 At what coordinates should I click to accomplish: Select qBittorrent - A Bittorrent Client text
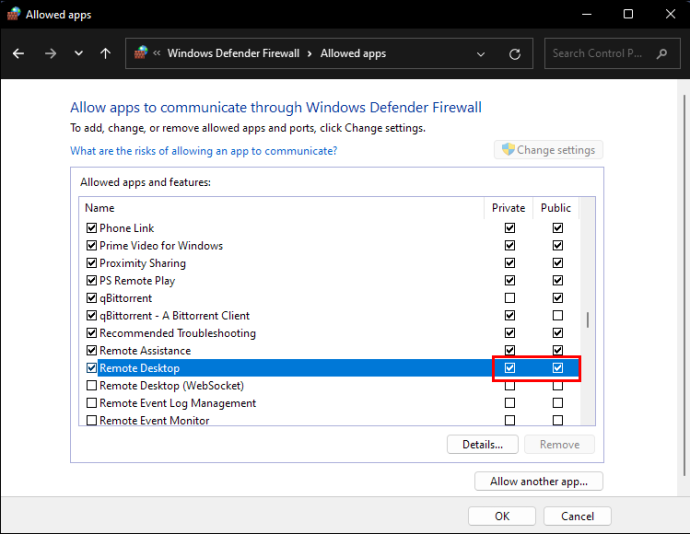pyautogui.click(x=174, y=316)
